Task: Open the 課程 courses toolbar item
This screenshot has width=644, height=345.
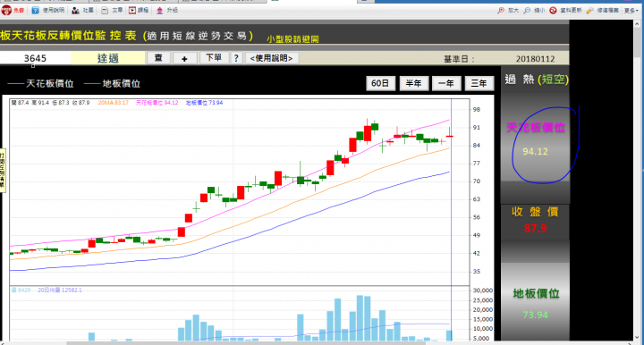Action: pos(139,10)
